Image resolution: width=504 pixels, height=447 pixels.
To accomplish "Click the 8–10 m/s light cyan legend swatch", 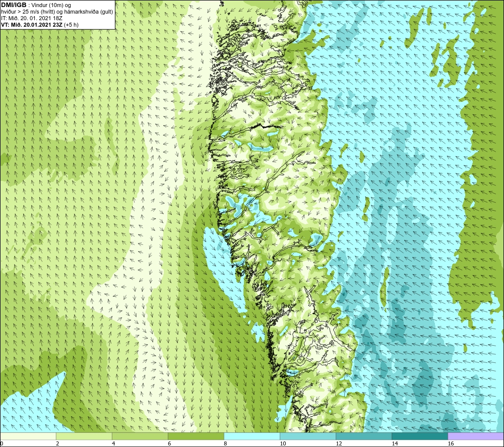I will [x=252, y=436].
